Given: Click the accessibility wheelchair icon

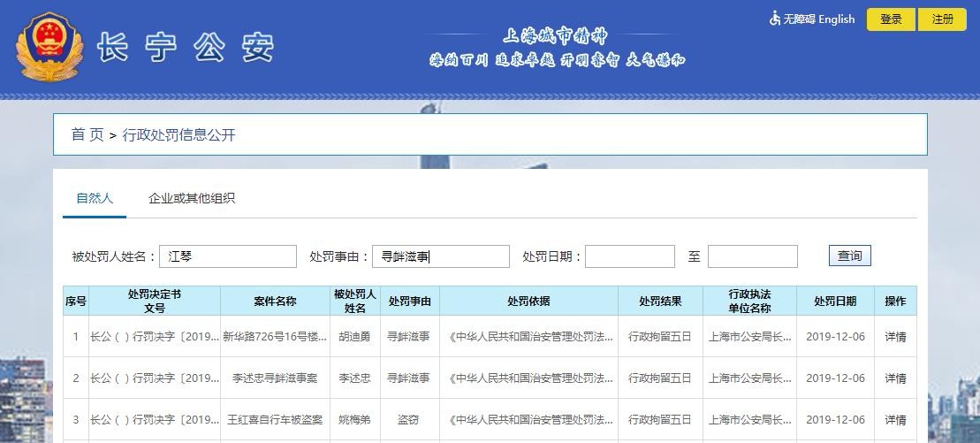Looking at the screenshot, I should (x=775, y=19).
